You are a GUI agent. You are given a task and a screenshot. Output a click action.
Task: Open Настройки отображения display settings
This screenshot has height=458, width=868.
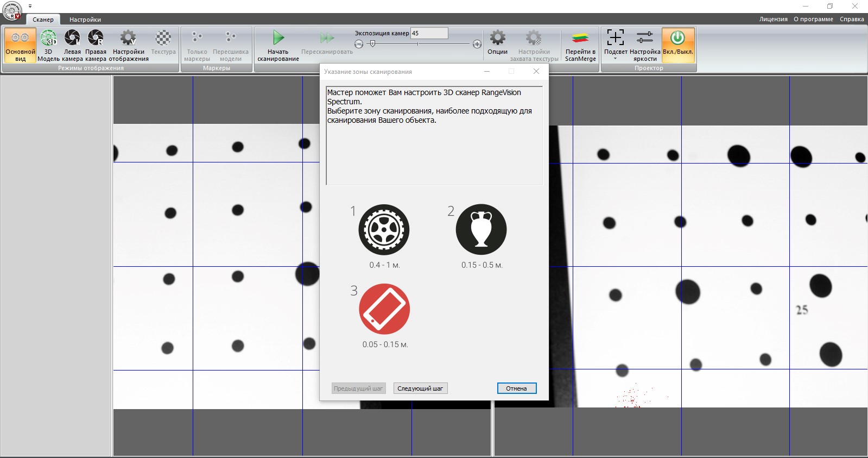tap(129, 45)
